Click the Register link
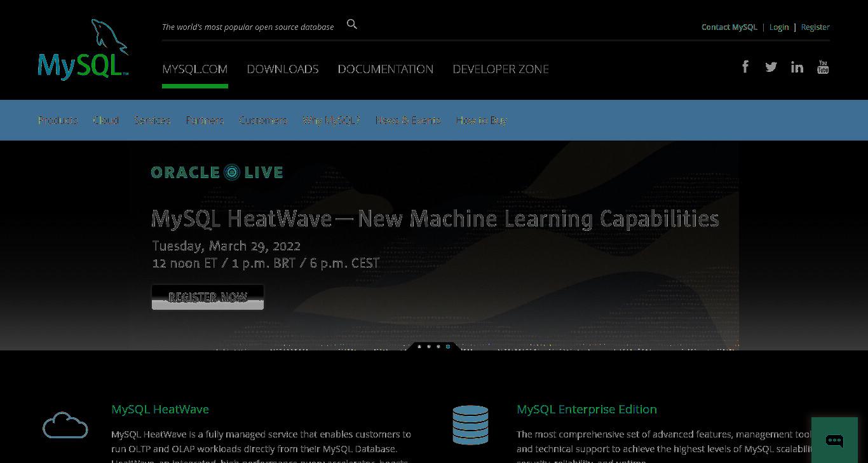This screenshot has width=868, height=463. pos(815,27)
